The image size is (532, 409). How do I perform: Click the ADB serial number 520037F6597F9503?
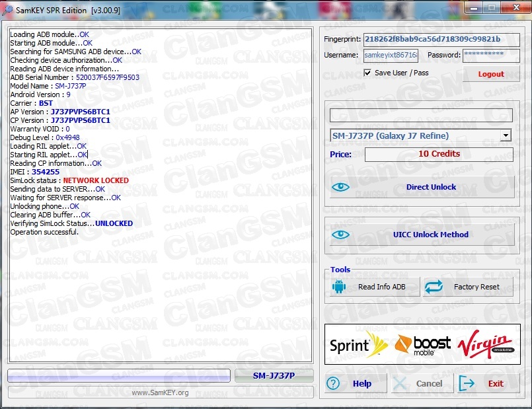coord(108,77)
